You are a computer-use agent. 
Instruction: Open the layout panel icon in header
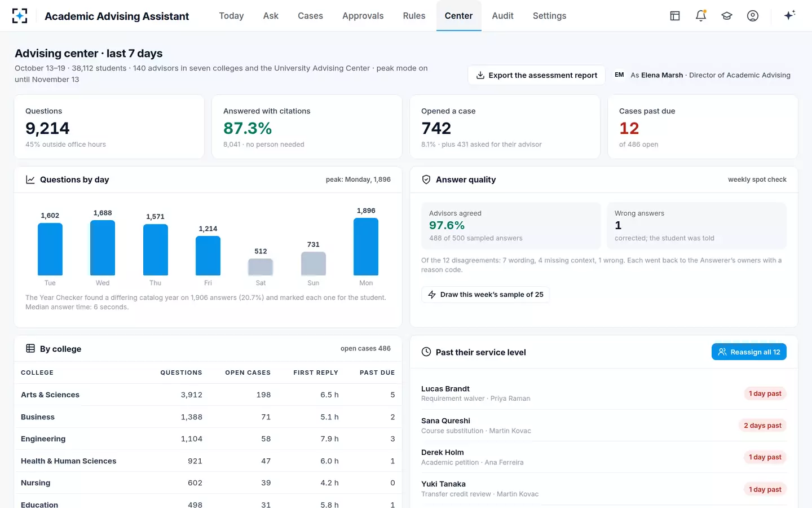tap(675, 16)
